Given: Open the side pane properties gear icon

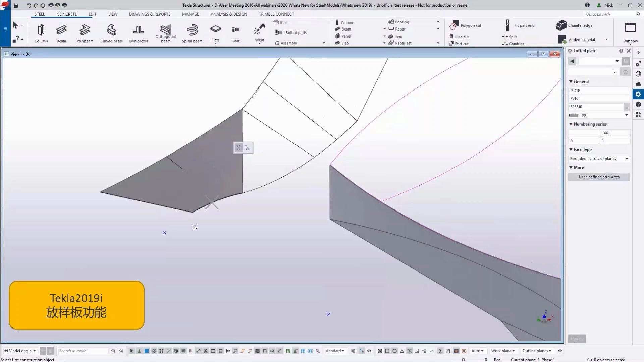Looking at the screenshot, I should (x=638, y=94).
